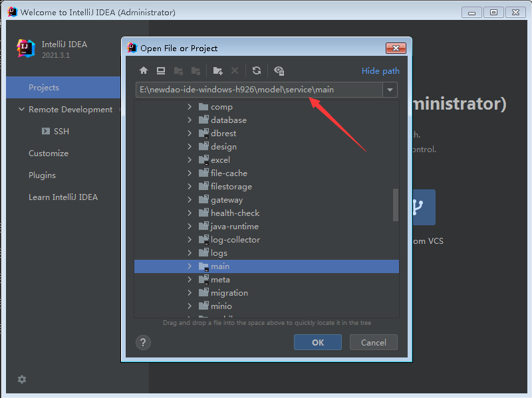532x398 pixels.
Task: Click the Module directory toolbar icon
Action: 196,70
